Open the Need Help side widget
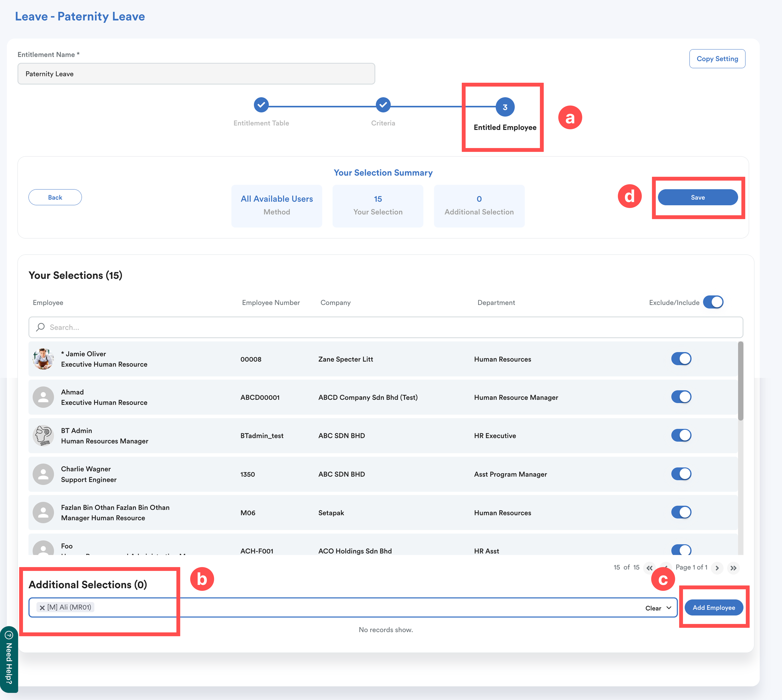 [9, 659]
